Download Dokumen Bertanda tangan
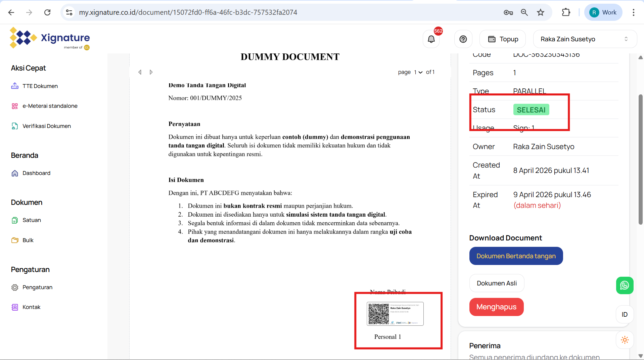 point(516,256)
